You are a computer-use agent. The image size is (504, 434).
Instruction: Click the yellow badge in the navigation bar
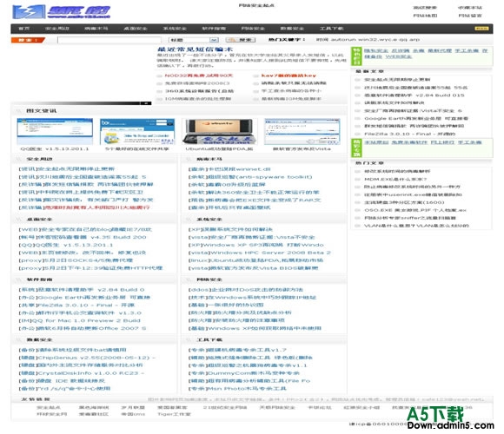[481, 29]
